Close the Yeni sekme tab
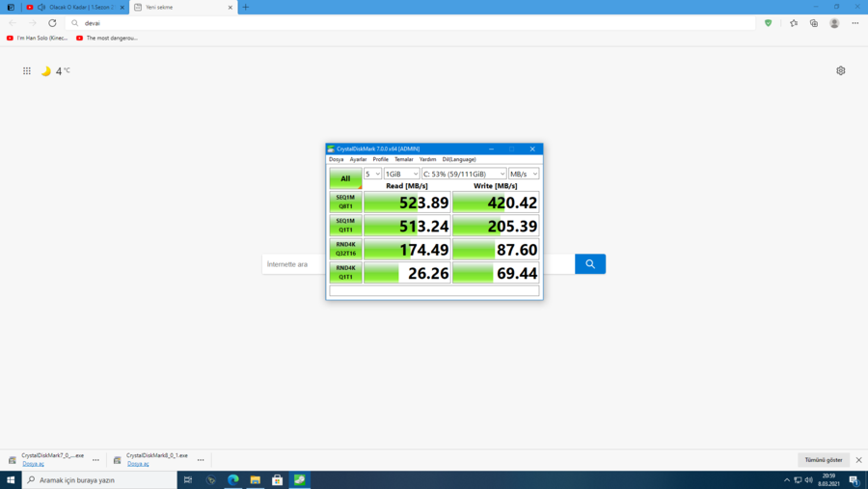 click(x=231, y=7)
